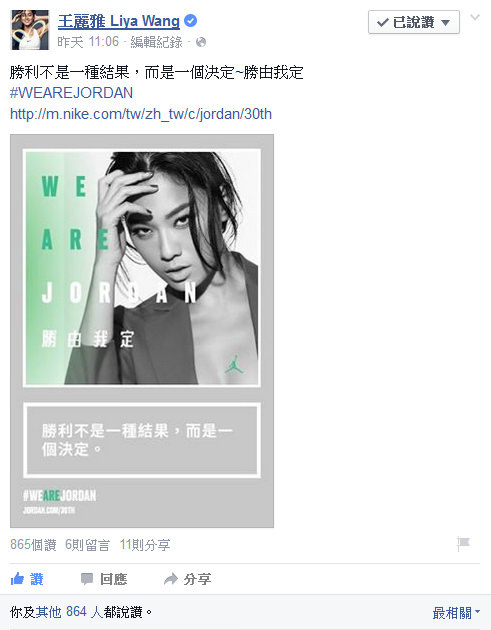Click the globe public privacy icon
The height and width of the screenshot is (630, 491).
pos(201,42)
